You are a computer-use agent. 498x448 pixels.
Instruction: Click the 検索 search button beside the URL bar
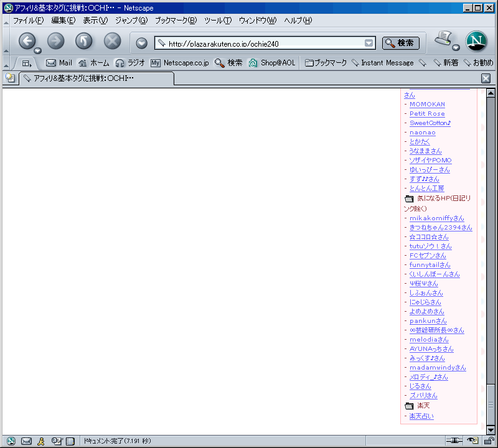pyautogui.click(x=400, y=43)
